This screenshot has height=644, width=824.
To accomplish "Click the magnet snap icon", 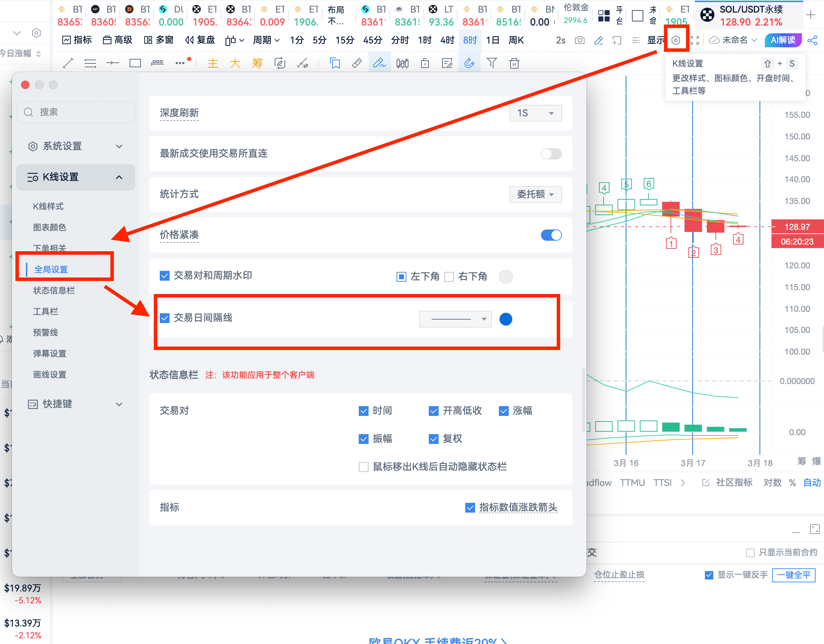I will click(469, 63).
